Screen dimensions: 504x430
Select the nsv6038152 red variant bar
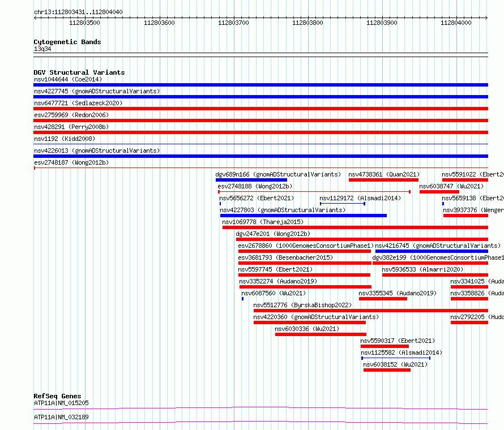click(387, 370)
